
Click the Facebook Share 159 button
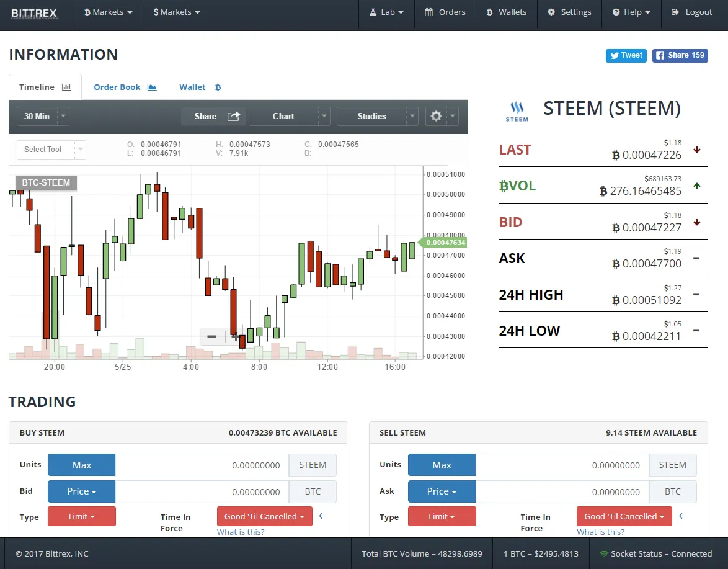680,55
